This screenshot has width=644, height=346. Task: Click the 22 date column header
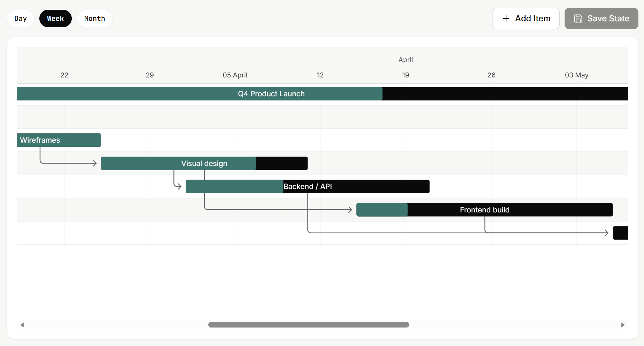coord(64,75)
